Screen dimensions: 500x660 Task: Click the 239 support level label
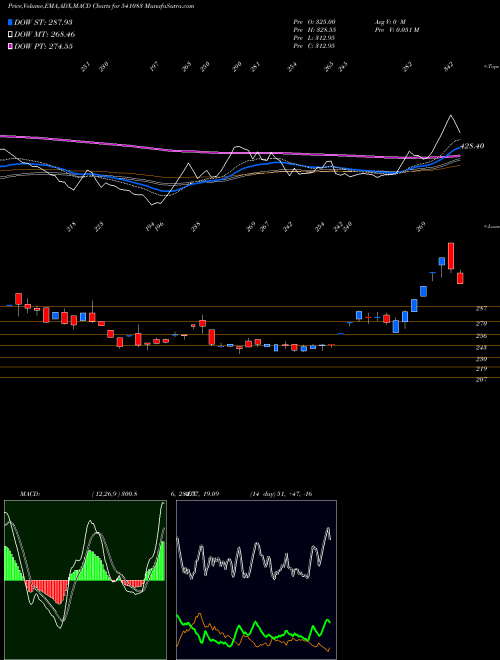[481, 359]
